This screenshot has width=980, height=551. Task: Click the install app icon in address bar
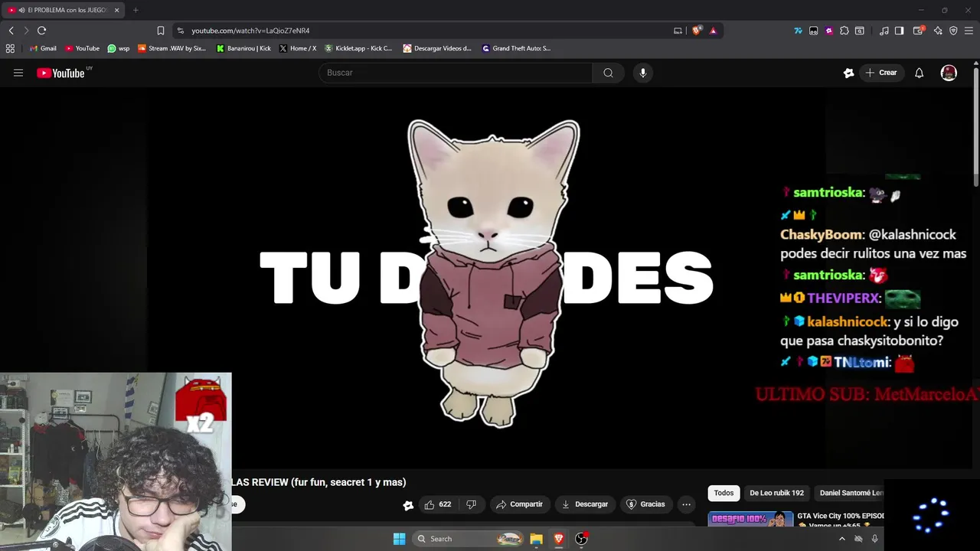[678, 31]
